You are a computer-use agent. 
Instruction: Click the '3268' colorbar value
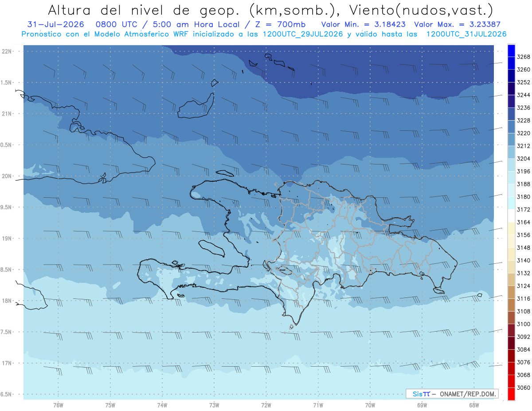pyautogui.click(x=524, y=57)
